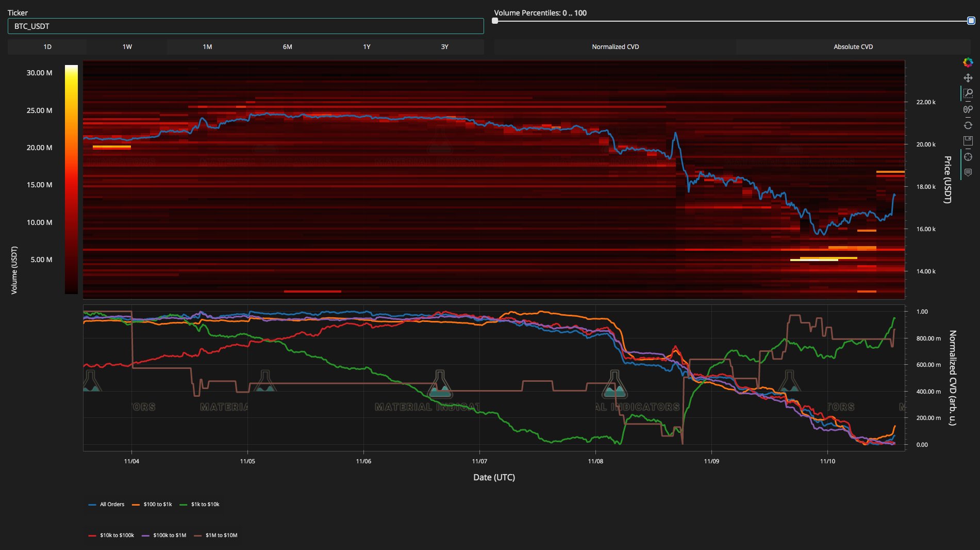Toggle the $1M to $10M legend entry
The height and width of the screenshot is (550, 980).
click(221, 535)
